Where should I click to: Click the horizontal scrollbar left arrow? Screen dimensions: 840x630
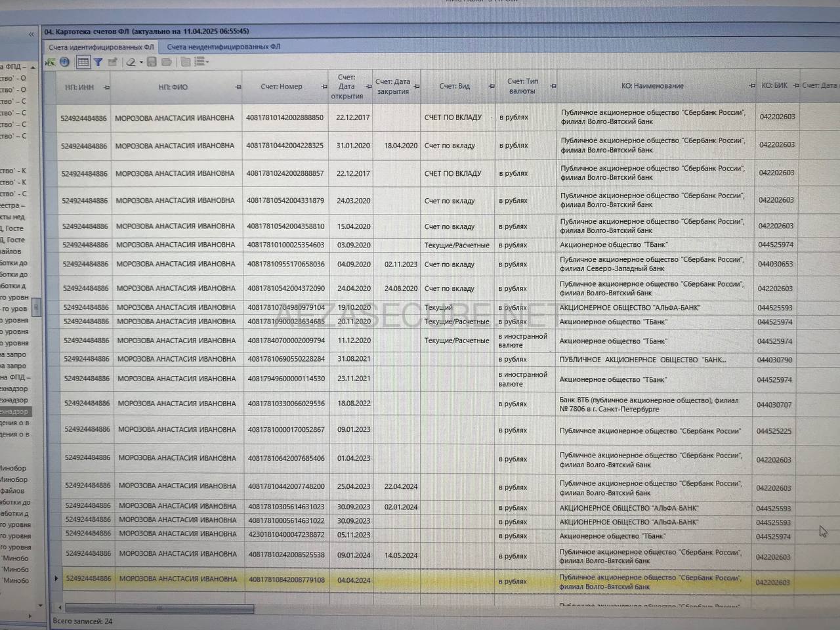pyautogui.click(x=60, y=608)
